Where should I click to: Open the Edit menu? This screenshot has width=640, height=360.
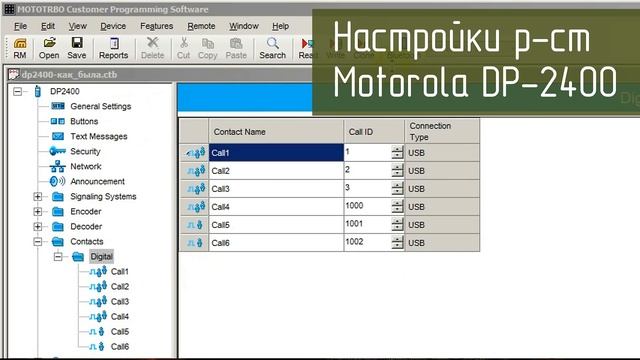[48, 26]
